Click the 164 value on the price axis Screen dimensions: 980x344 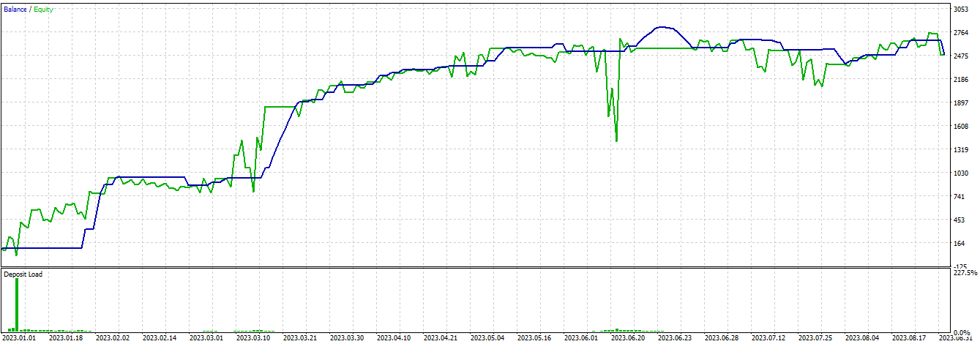(961, 243)
